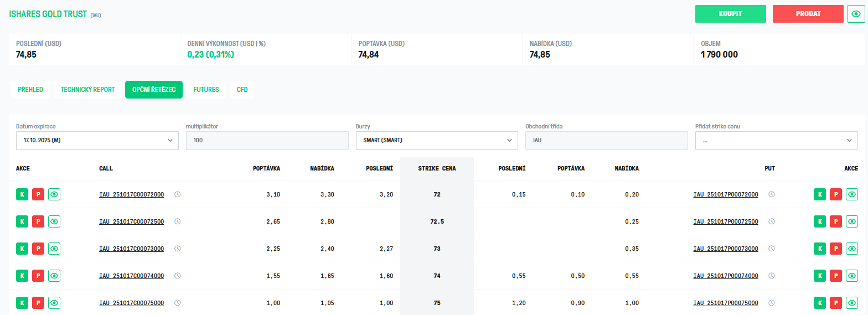Click red P icon for put strike 72.5
The image size is (868, 315).
point(835,221)
